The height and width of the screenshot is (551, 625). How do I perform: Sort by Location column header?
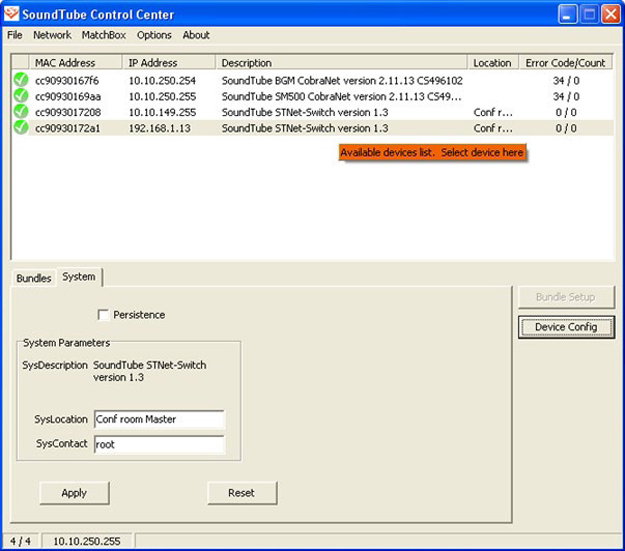[x=493, y=63]
